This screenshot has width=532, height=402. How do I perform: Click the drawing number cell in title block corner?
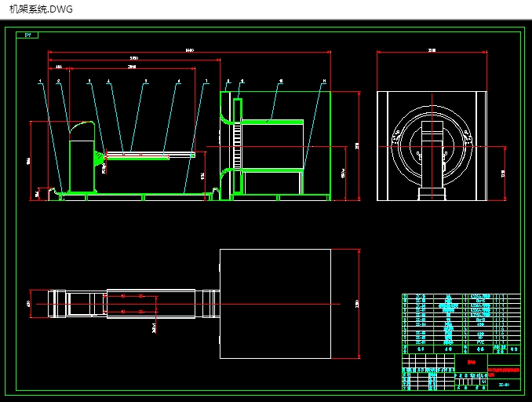504,385
